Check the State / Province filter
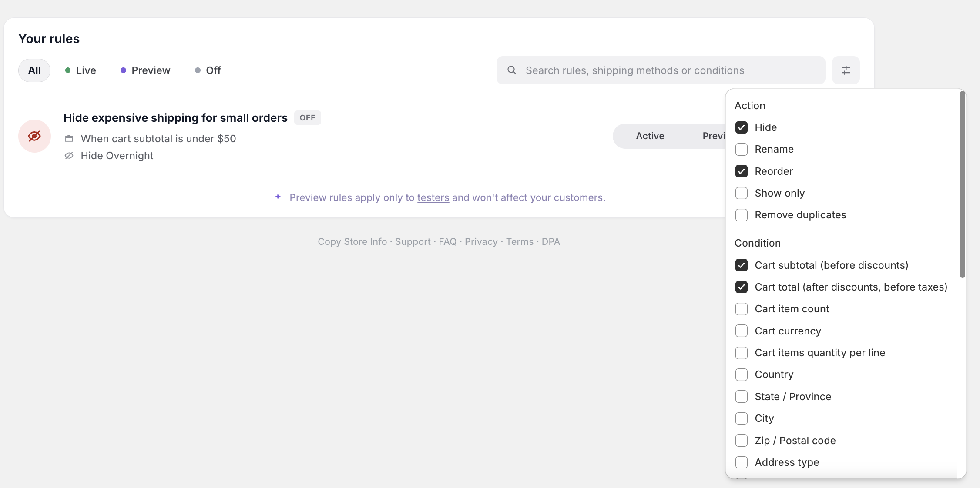980x488 pixels. (741, 397)
